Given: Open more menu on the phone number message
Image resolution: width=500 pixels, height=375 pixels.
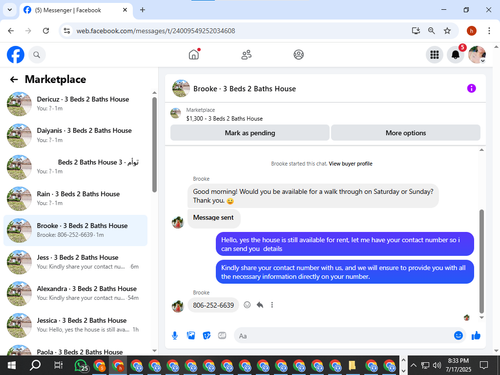Looking at the screenshot, I should pos(272,305).
